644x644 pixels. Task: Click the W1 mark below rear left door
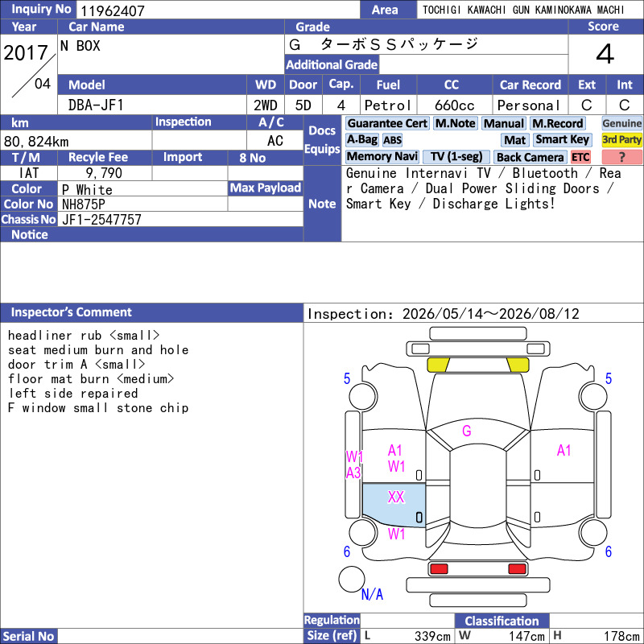pyautogui.click(x=396, y=534)
